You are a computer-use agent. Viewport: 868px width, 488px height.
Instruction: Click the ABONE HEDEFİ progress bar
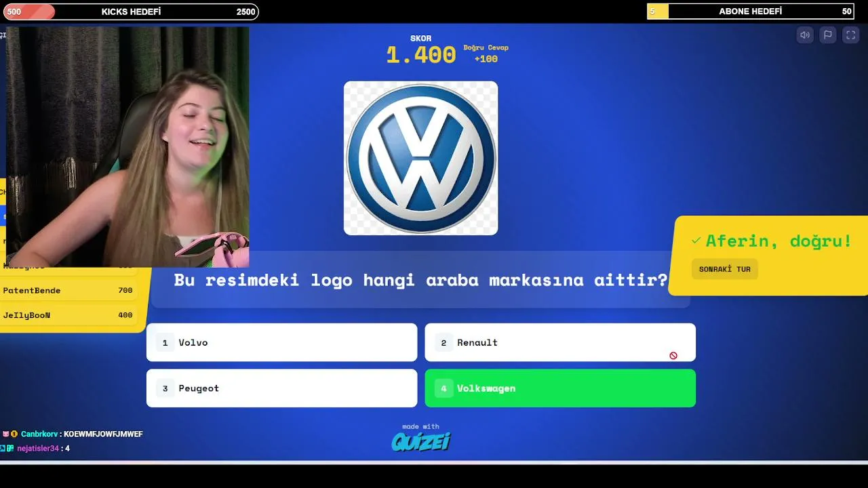(x=751, y=12)
